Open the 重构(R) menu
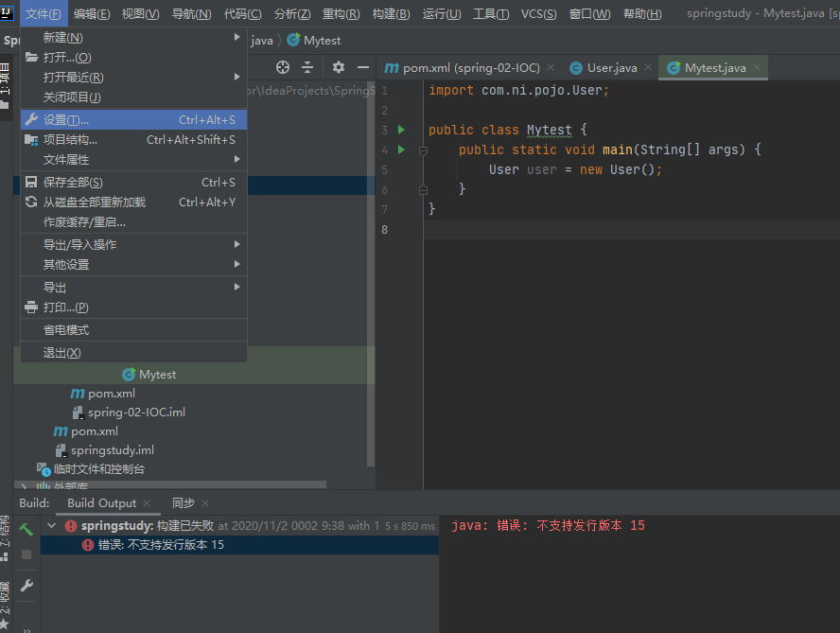Screen dimensions: 840x633 click(x=341, y=13)
